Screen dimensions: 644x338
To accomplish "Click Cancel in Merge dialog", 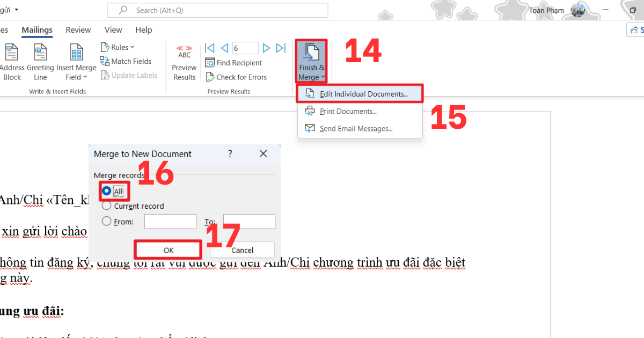I will 242,250.
